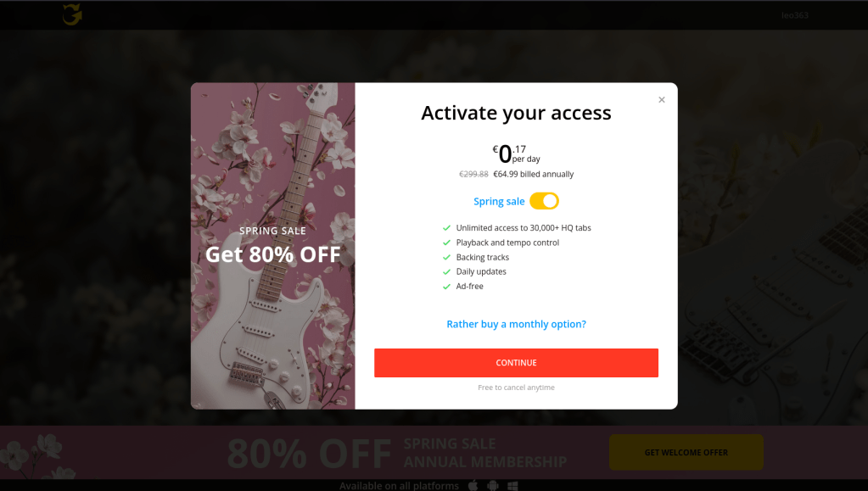This screenshot has height=491, width=868.
Task: Click the white guitar promo image
Action: [273, 246]
